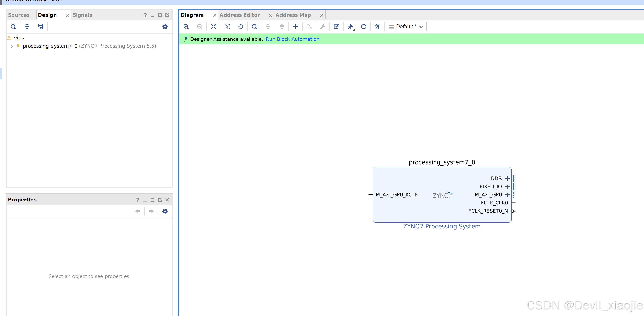This screenshot has height=316, width=644.
Task: Click the Regenerate Layout icon
Action: (x=364, y=27)
